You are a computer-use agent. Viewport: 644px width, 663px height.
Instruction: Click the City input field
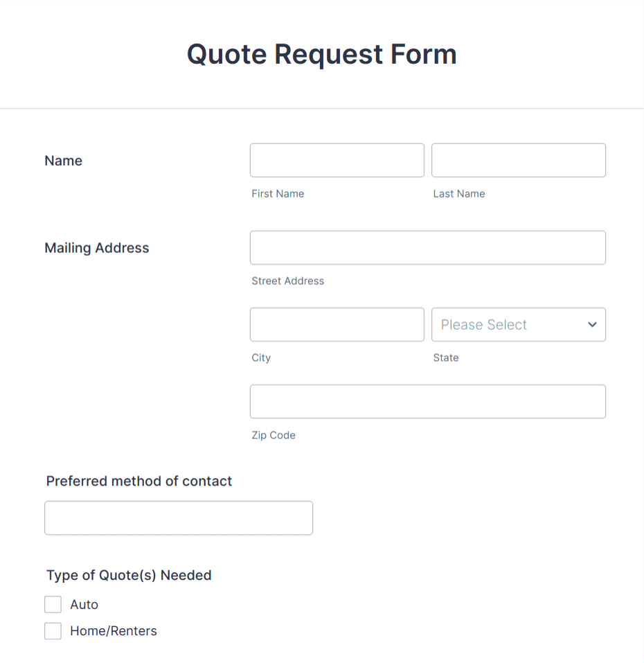tap(337, 324)
